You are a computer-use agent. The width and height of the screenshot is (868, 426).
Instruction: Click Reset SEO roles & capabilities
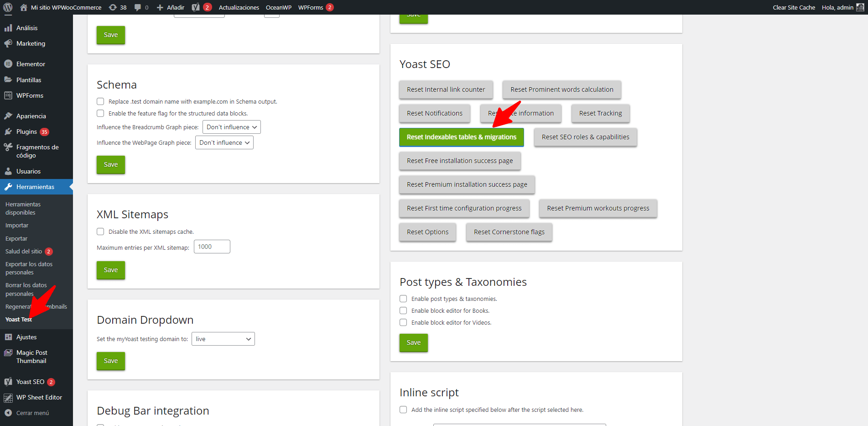click(x=586, y=137)
